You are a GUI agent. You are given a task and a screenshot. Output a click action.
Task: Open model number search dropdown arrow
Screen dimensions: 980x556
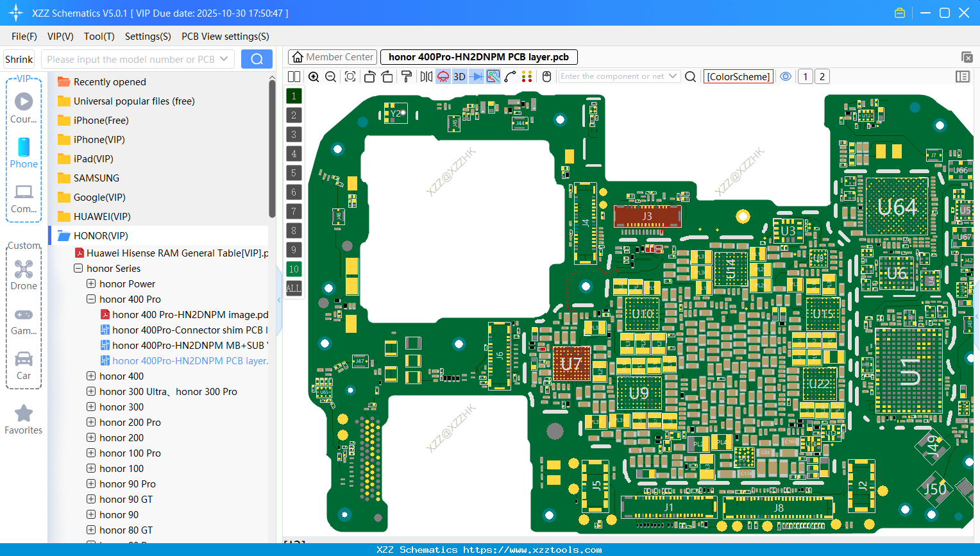click(224, 59)
